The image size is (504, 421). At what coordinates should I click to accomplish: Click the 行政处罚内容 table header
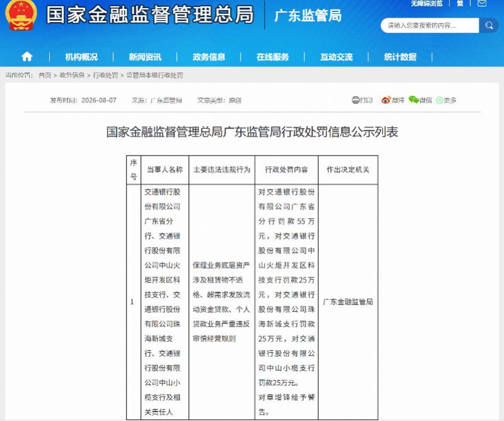[x=287, y=170]
